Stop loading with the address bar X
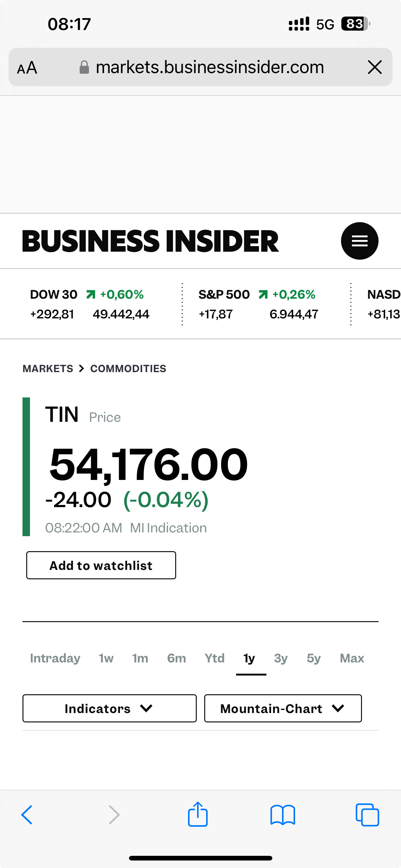The height and width of the screenshot is (868, 401). [x=375, y=67]
